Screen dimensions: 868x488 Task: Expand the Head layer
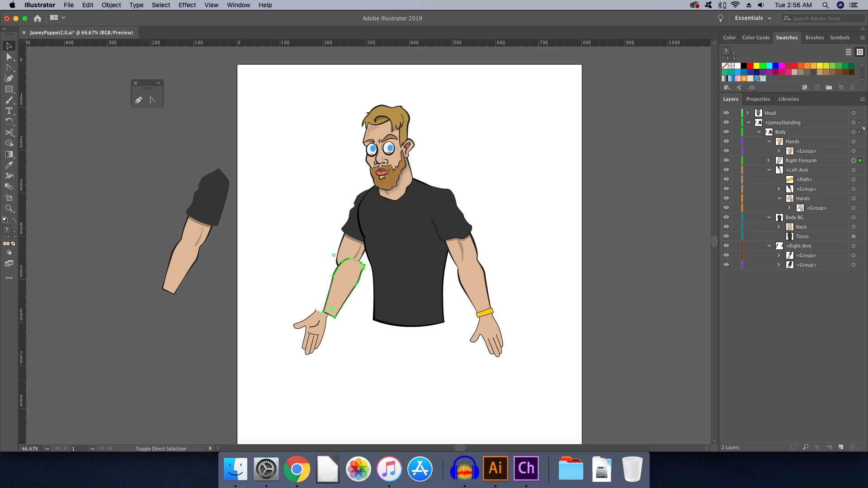pyautogui.click(x=748, y=113)
